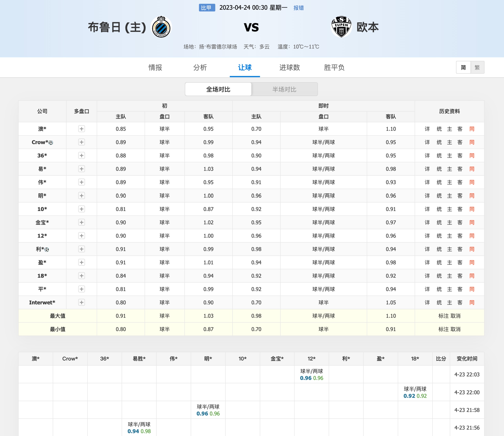This screenshot has width=504, height=436.
Task: Click 易胜* column header in changes table
Action: (139, 359)
